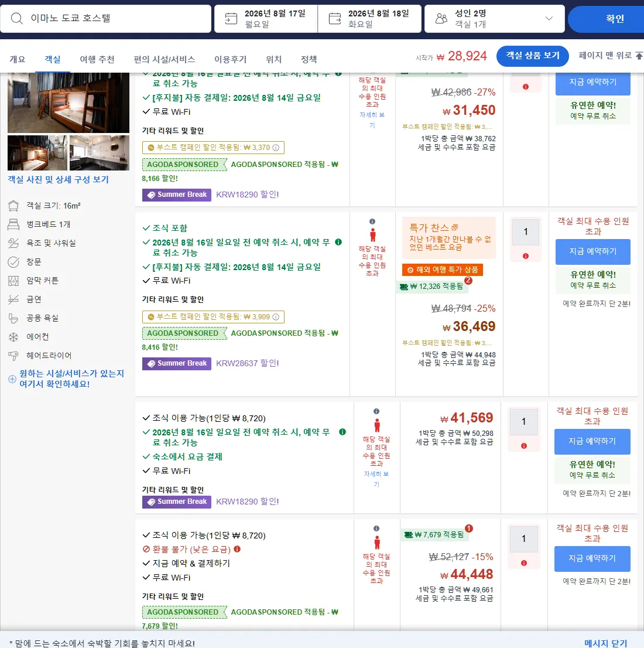Image resolution: width=644 pixels, height=648 pixels.
Task: Click red warning icon under ₩41,569 room quantity
Action: tap(524, 446)
